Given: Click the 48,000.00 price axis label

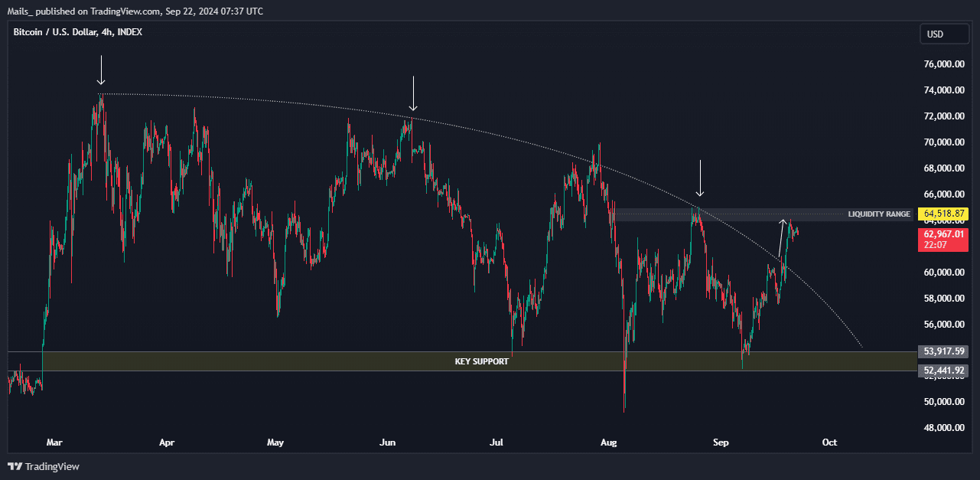Looking at the screenshot, I should click(x=946, y=428).
